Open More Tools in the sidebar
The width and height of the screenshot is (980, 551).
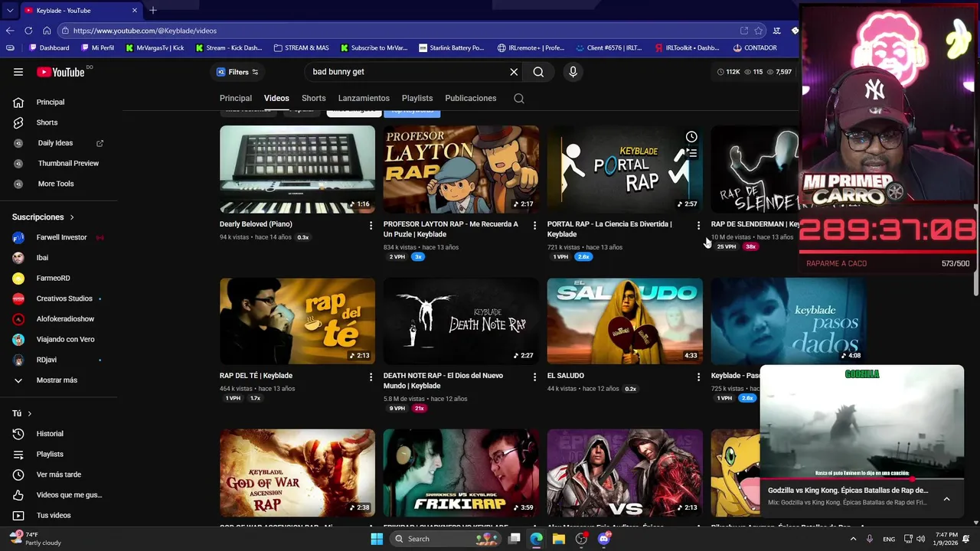click(56, 184)
